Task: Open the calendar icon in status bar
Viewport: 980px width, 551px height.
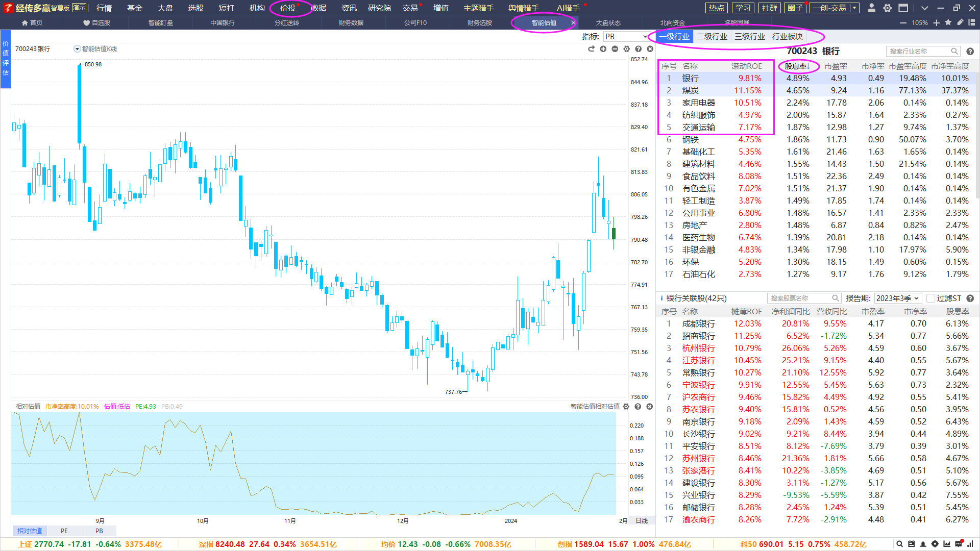Action: pos(911,544)
